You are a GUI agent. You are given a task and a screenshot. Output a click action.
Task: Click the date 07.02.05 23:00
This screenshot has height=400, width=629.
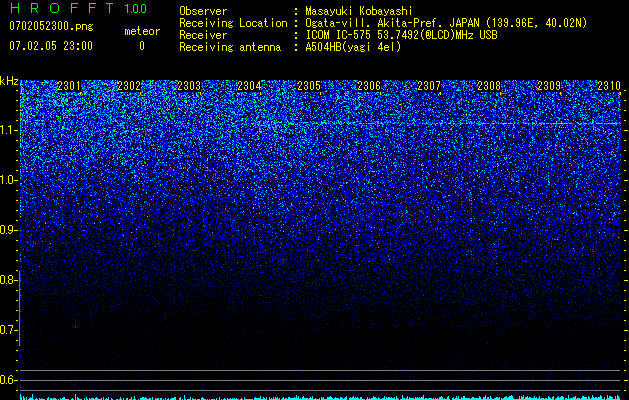51,46
